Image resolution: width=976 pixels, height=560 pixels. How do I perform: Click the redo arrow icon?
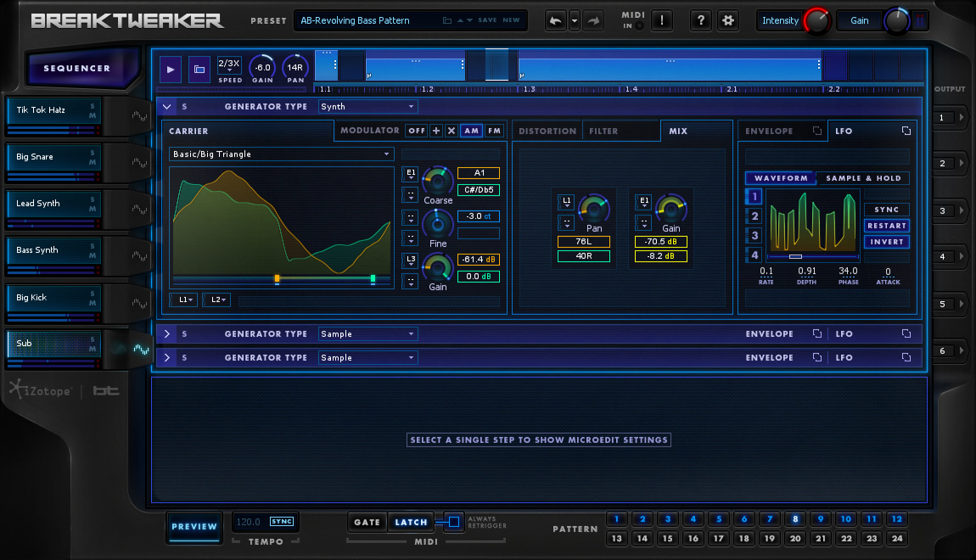coord(594,20)
